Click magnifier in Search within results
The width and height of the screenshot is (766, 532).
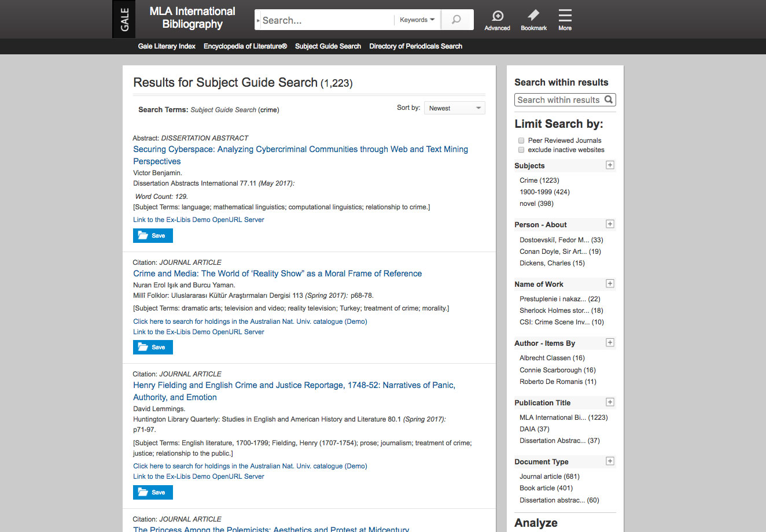click(x=609, y=99)
